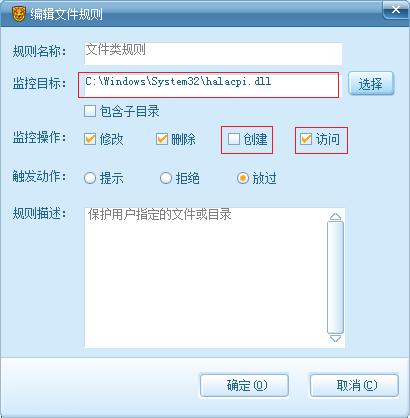Click the 编辑文件规则 title bar text
The image size is (410, 418).
[x=66, y=14]
